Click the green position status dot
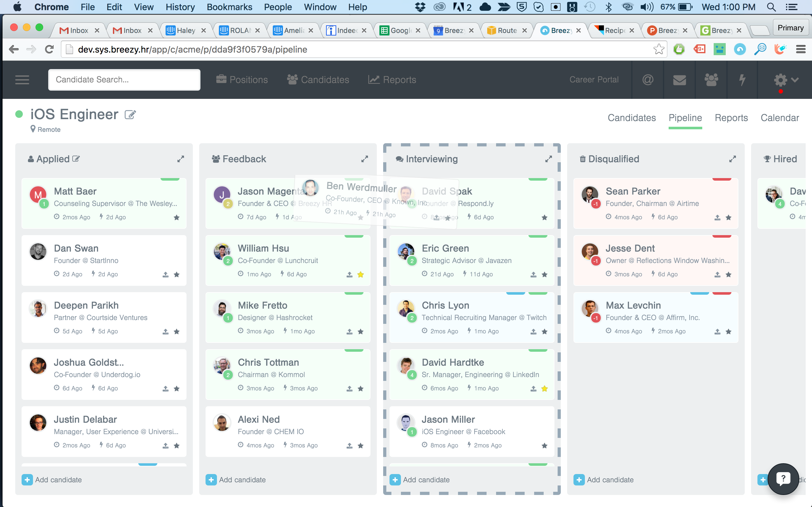 pyautogui.click(x=19, y=114)
